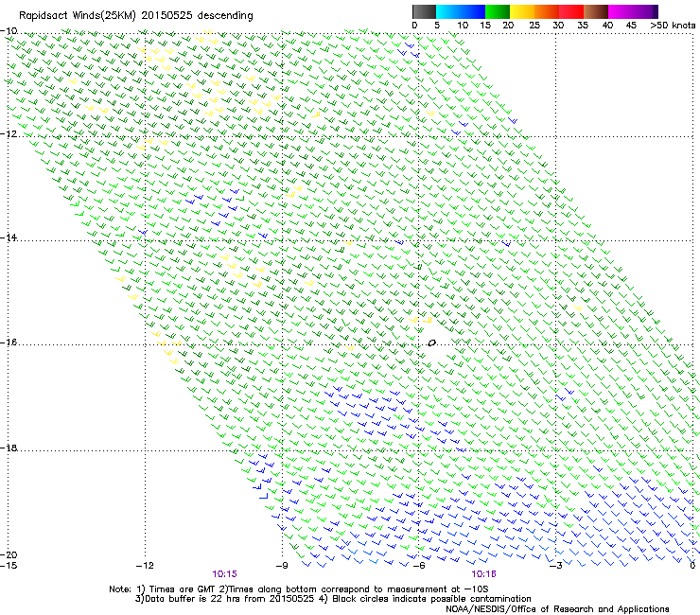This screenshot has width=700, height=615.
Task: Click the '>50 knots' legend label
Action: click(x=673, y=26)
